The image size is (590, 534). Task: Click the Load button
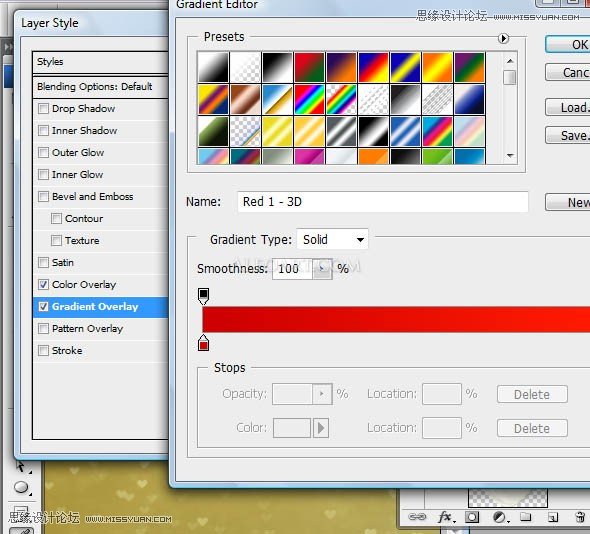coord(567,108)
